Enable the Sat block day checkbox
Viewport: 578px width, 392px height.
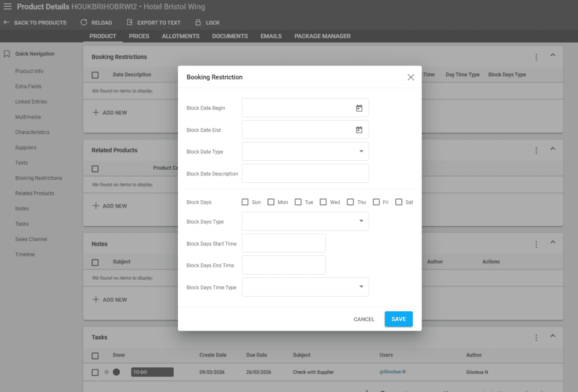pyautogui.click(x=399, y=202)
